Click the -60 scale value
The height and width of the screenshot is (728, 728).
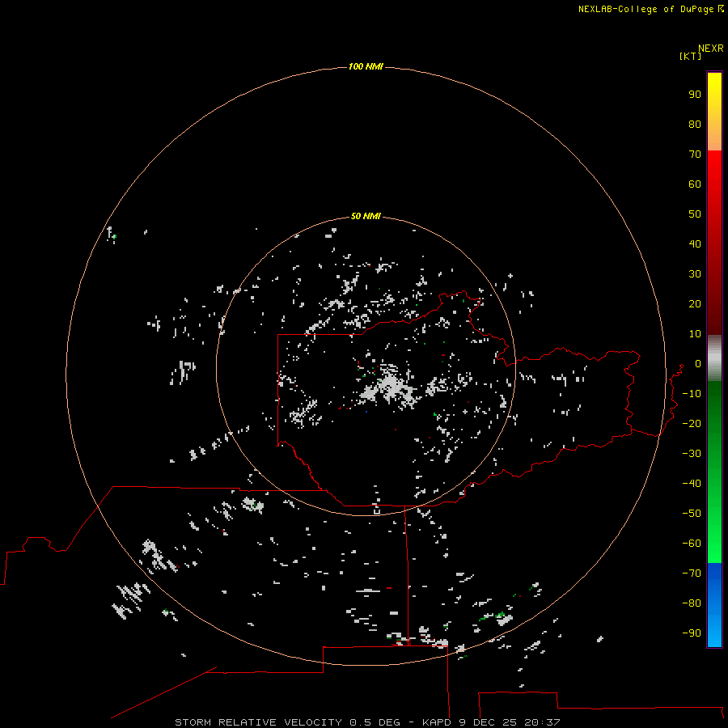coord(692,544)
